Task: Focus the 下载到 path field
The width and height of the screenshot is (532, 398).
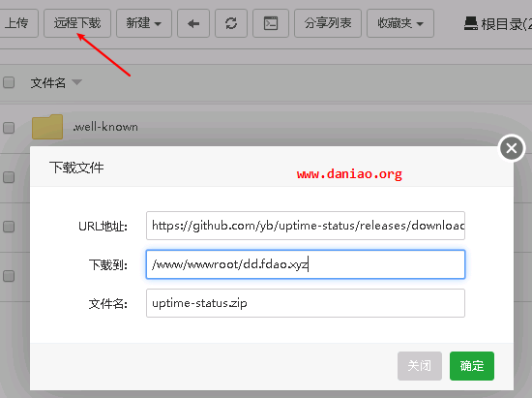Action: click(306, 264)
